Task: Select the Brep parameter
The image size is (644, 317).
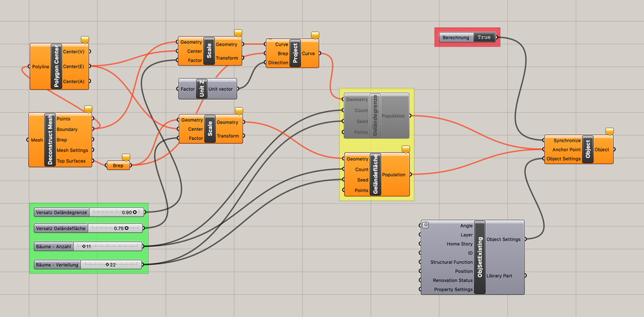Action: 118,166
